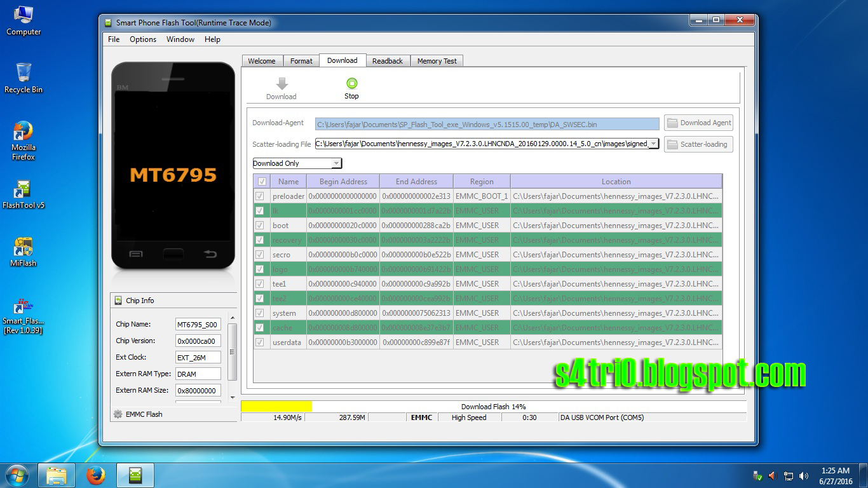The height and width of the screenshot is (488, 868).
Task: Open the Windows Start button
Action: click(17, 475)
